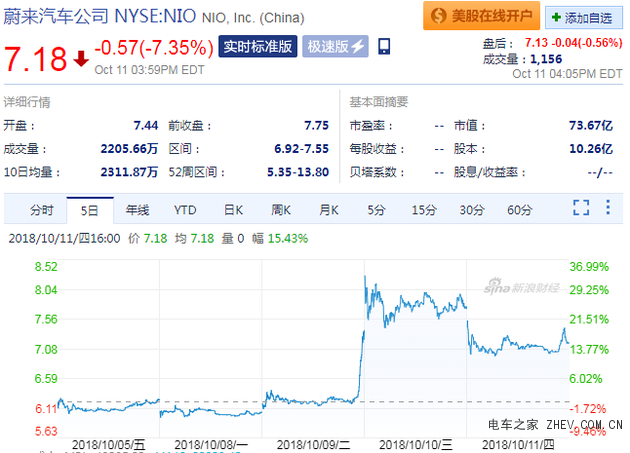This screenshot has width=630, height=453.
Task: Switch to 实时标准版 version
Action: click(258, 47)
